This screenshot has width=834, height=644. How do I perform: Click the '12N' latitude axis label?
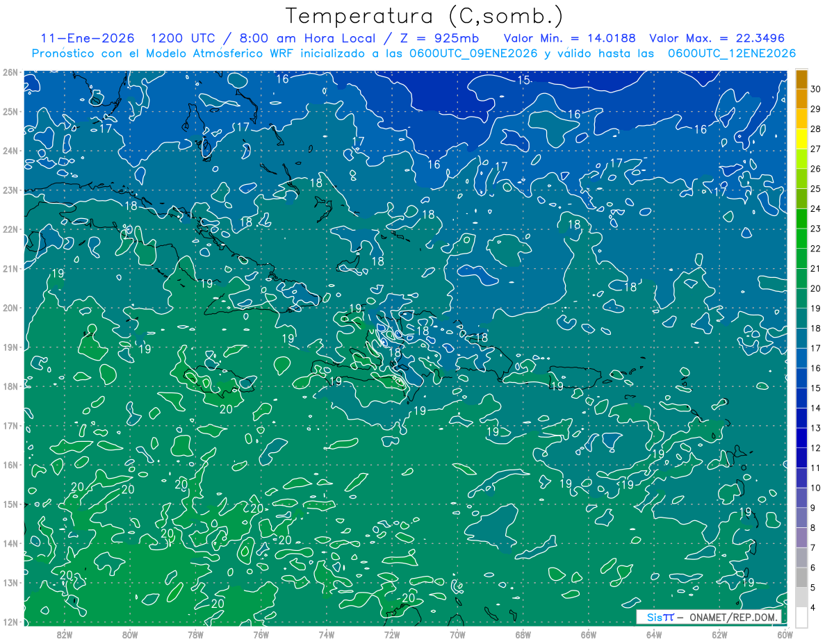pos(10,622)
